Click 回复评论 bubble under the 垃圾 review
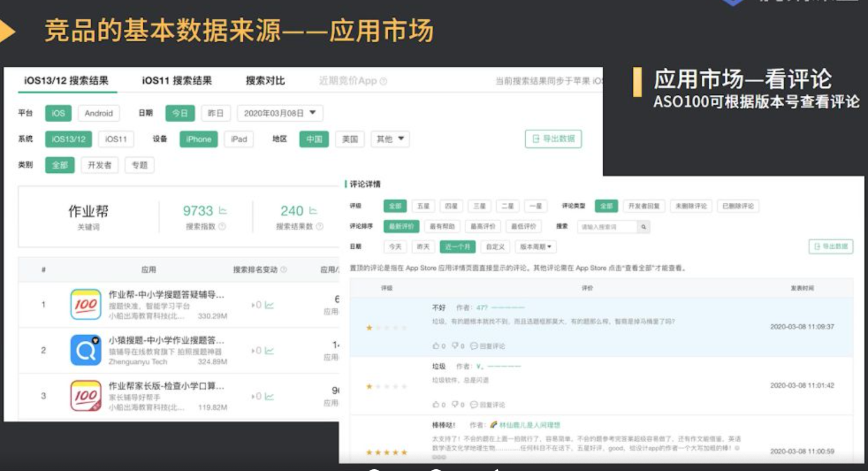Viewport: 868px width, 471px height. point(487,404)
